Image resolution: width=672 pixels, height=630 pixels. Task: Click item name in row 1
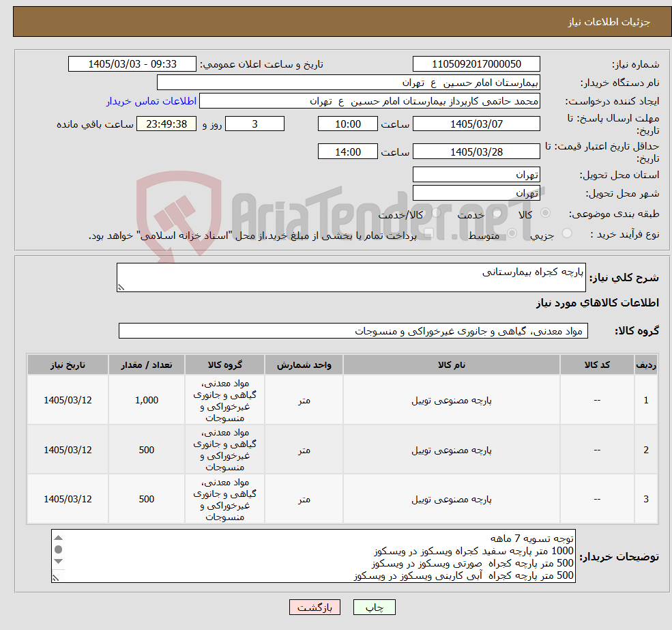[x=451, y=400]
